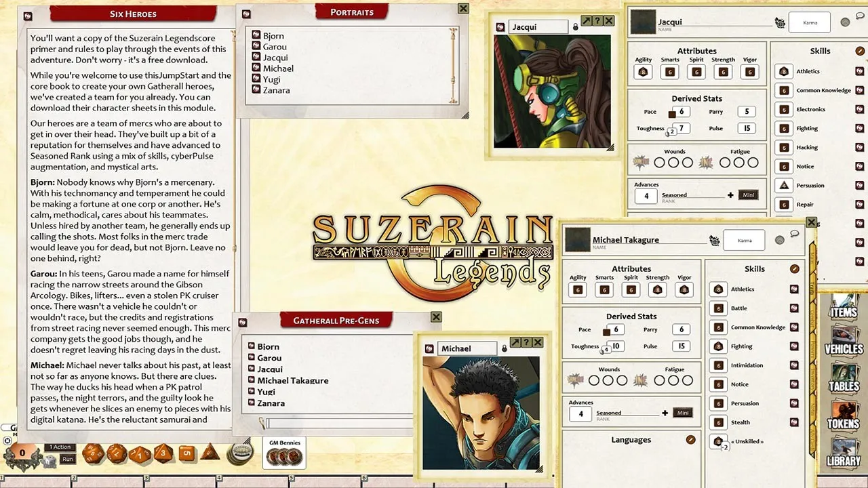Open chat bubble on Michael Takagure's sheet
The image size is (868, 488).
(x=794, y=235)
